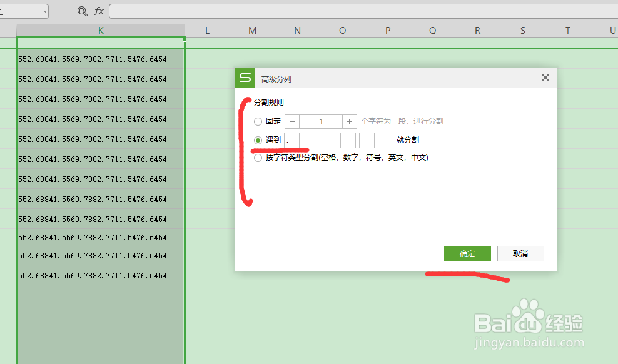Select the 固定 fixed-width radio option
This screenshot has height=364, width=618.
click(x=258, y=121)
